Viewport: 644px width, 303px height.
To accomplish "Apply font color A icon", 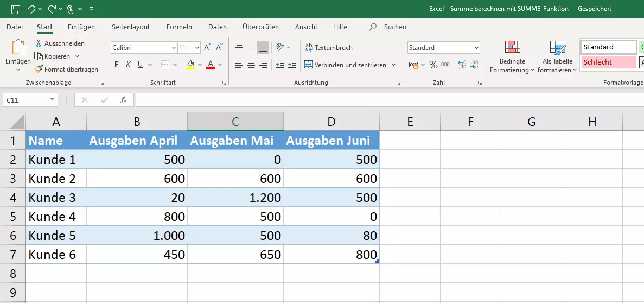I will click(x=211, y=65).
